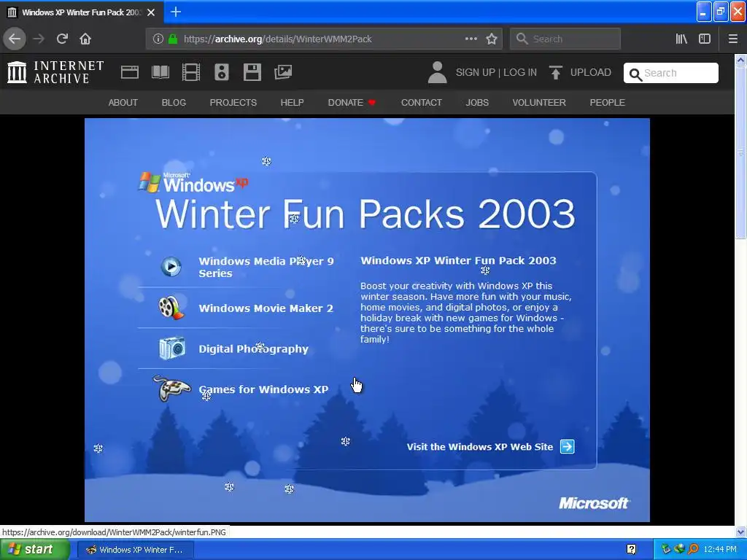The image size is (747, 560).
Task: Click the LOG IN link
Action: click(520, 72)
